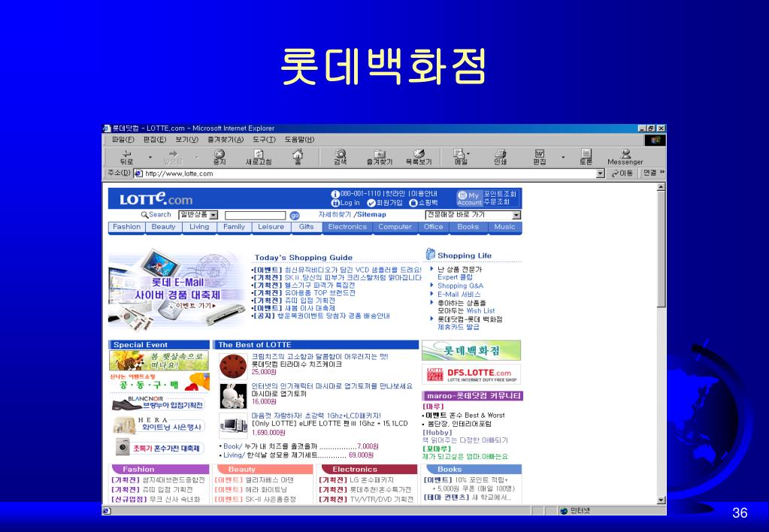The image size is (769, 532).
Task: Open the address bar URL dropdown arrow
Action: [601, 174]
